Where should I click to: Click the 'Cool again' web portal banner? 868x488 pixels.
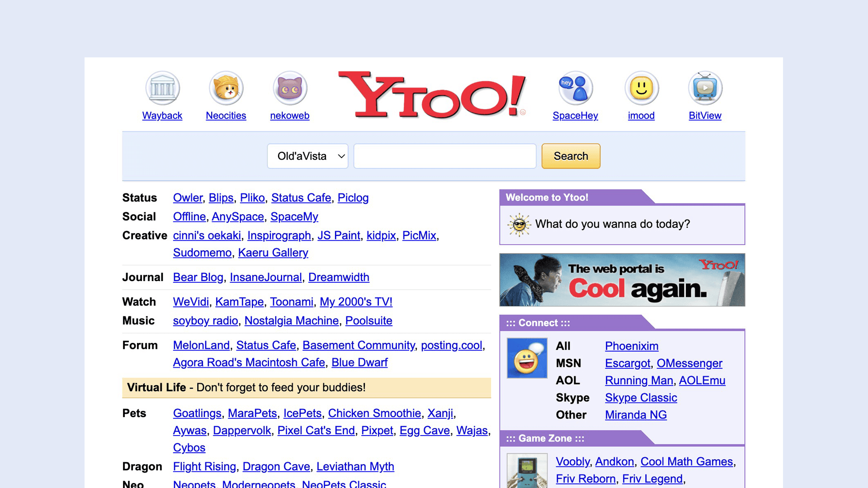622,279
